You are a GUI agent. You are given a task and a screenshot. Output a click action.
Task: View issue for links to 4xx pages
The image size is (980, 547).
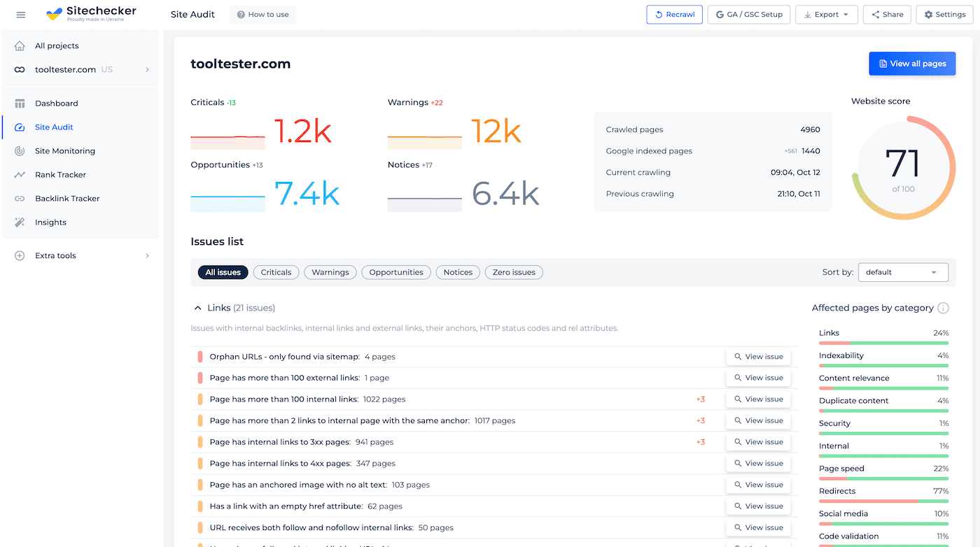(x=758, y=463)
